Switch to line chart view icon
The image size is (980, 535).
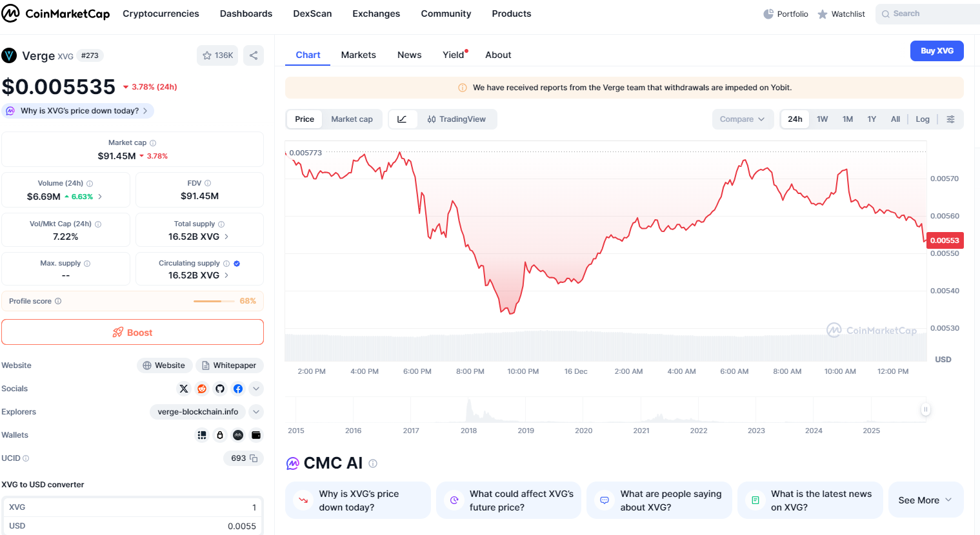pos(402,119)
